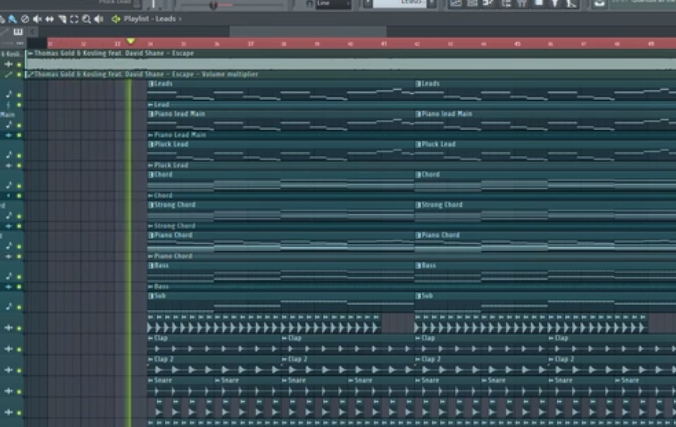Open the Line snap dropdown

pos(333,3)
